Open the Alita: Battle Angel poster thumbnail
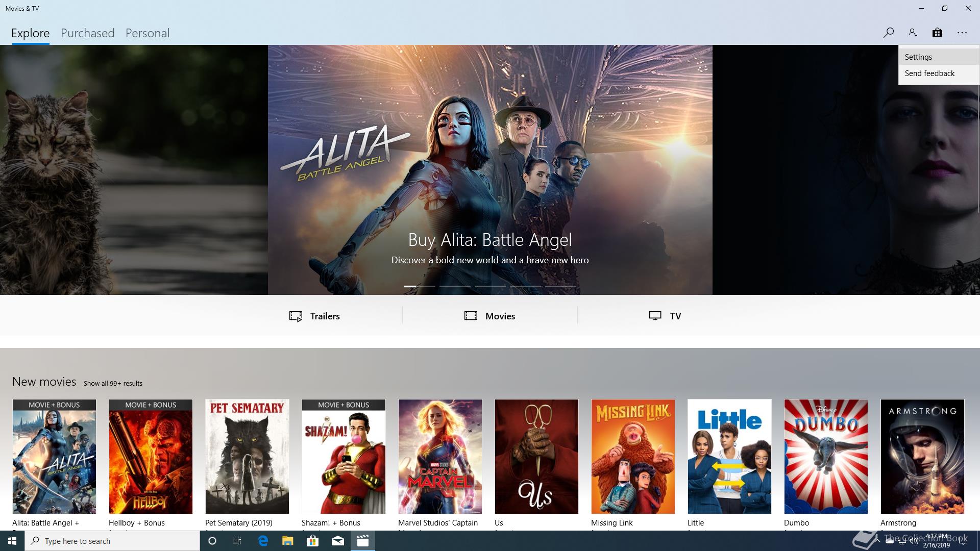This screenshot has height=551, width=980. [54, 457]
